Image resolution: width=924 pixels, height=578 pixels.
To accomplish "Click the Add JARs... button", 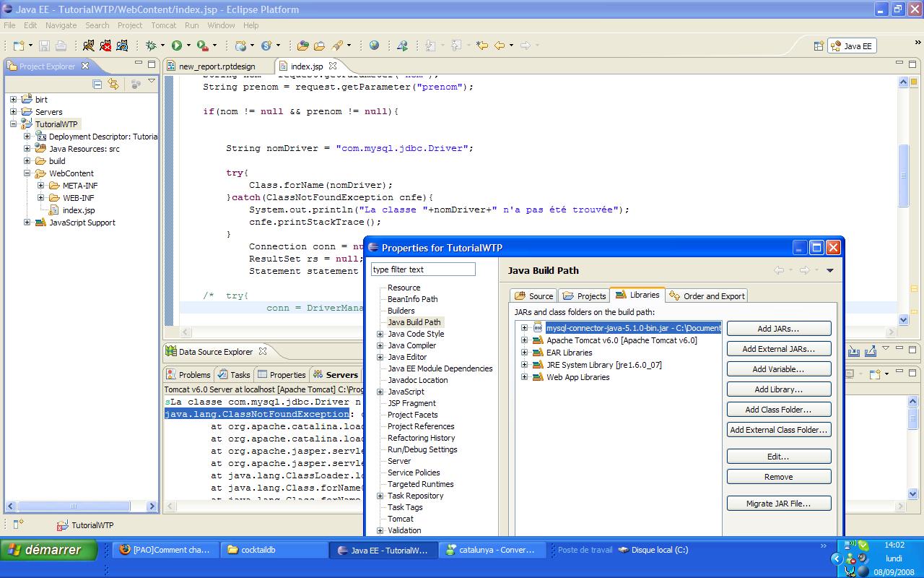I will point(778,329).
